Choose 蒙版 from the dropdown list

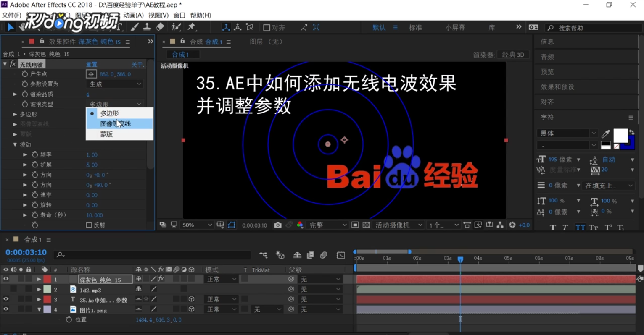[x=119, y=134]
